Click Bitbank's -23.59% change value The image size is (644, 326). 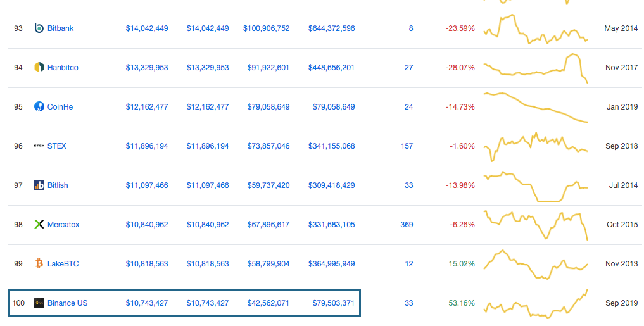(460, 28)
